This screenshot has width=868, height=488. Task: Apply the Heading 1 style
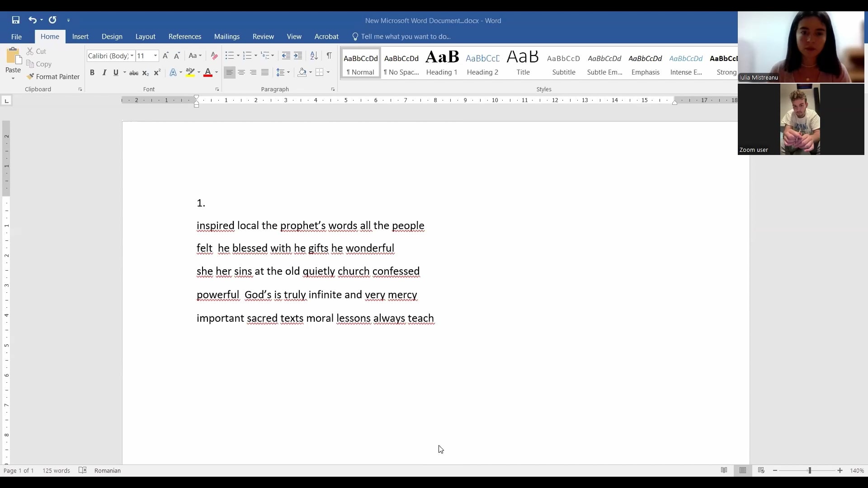pos(442,63)
